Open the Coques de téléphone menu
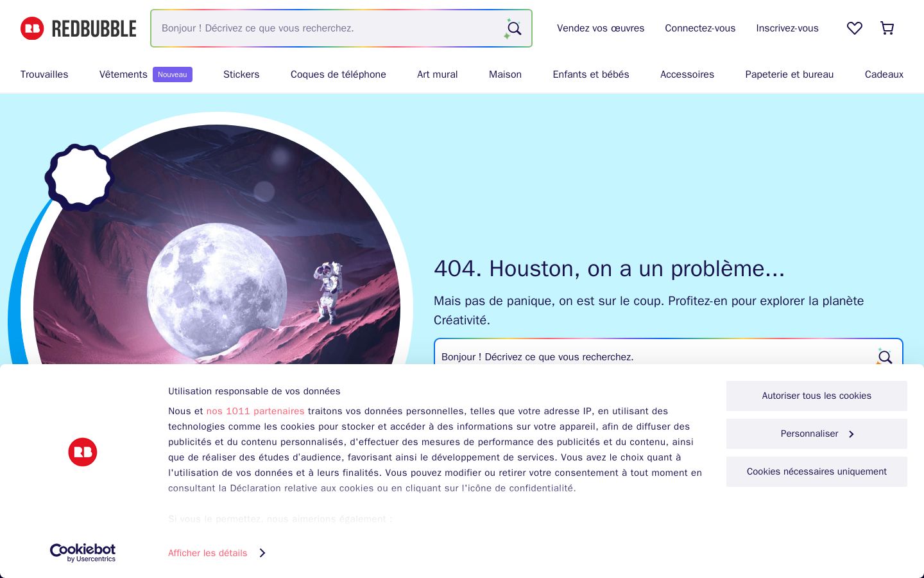The image size is (924, 578). pos(338,74)
